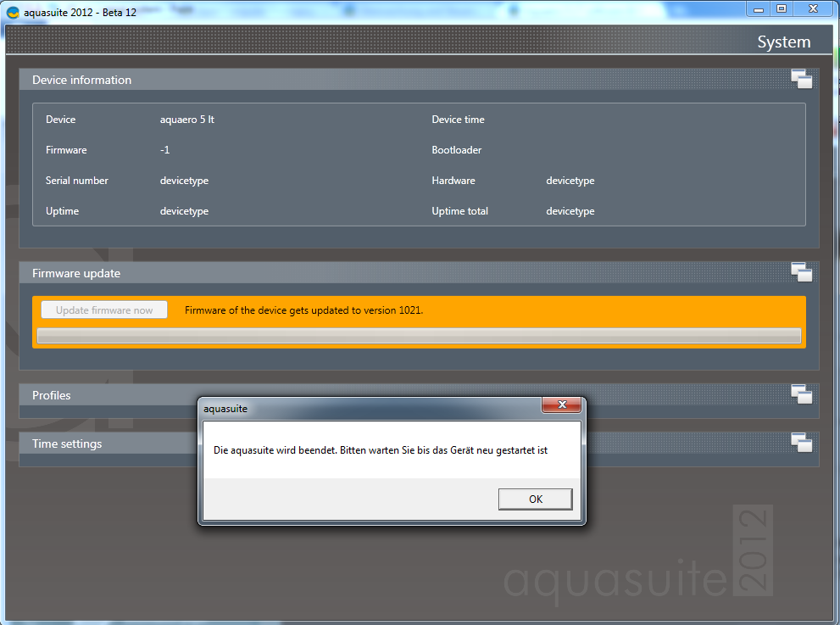Select the 'aquaero 5 lt' device value

pyautogui.click(x=187, y=120)
